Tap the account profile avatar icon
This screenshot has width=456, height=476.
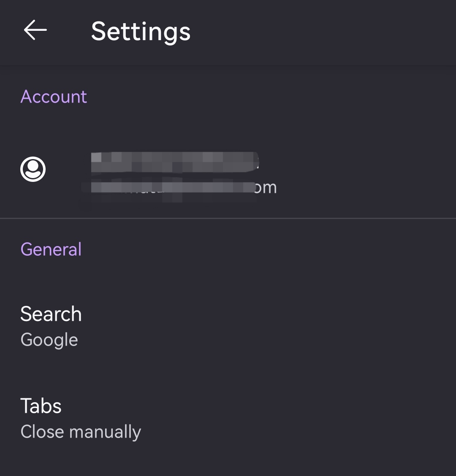point(33,169)
